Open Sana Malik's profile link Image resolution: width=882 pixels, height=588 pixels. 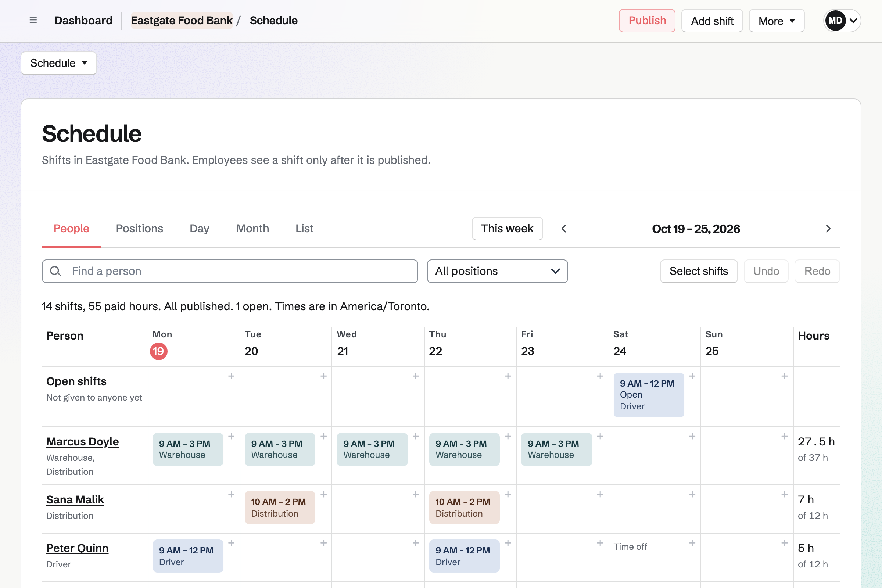click(x=75, y=499)
